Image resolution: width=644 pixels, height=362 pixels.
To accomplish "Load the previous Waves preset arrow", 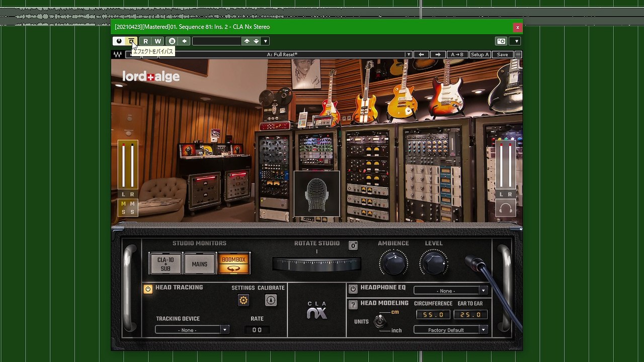I will [421, 54].
